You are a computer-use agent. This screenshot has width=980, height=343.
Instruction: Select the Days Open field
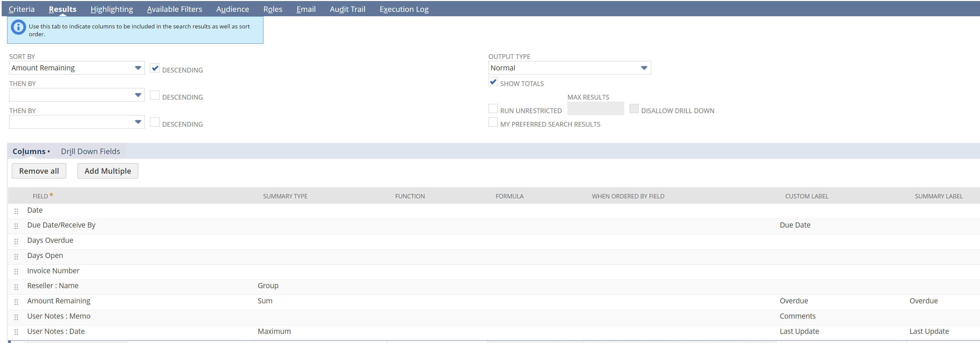(x=45, y=256)
